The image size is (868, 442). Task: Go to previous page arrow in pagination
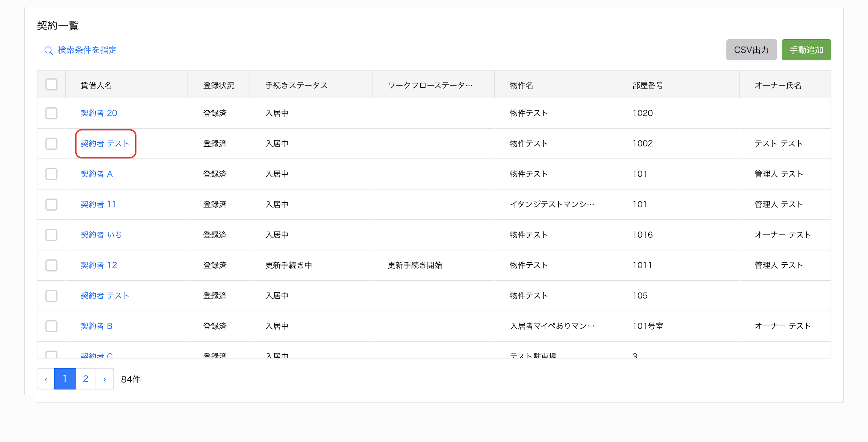click(46, 379)
